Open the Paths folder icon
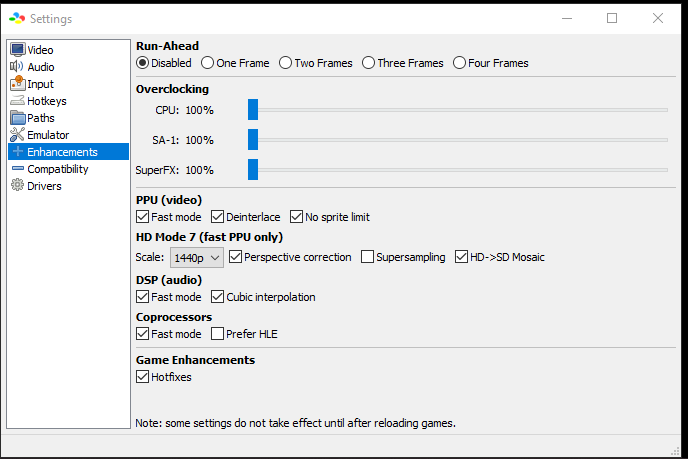Screen dimensions: 688x459 coord(18,118)
